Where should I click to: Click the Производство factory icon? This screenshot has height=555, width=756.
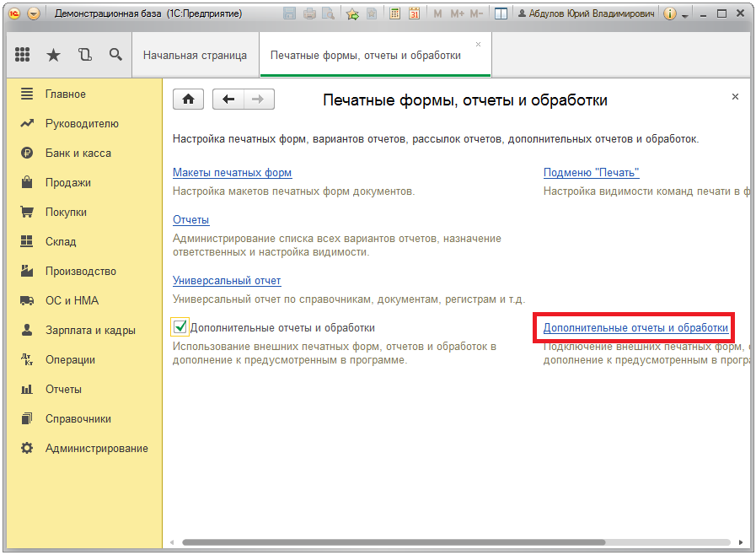point(27,271)
